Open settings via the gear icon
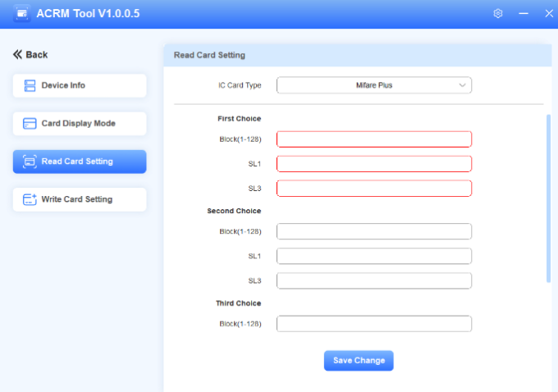The image size is (558, 392). click(498, 14)
